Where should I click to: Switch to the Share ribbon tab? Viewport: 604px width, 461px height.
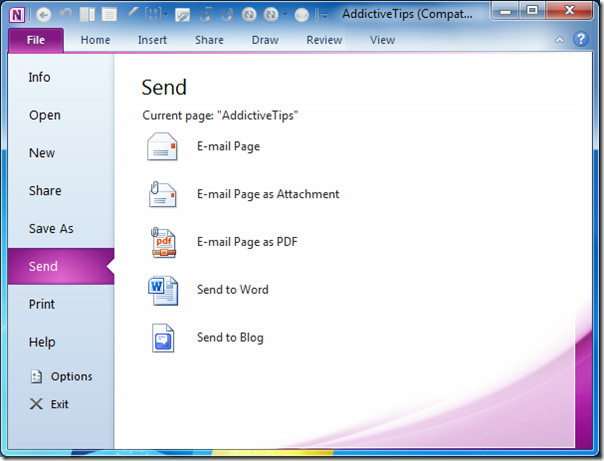209,40
